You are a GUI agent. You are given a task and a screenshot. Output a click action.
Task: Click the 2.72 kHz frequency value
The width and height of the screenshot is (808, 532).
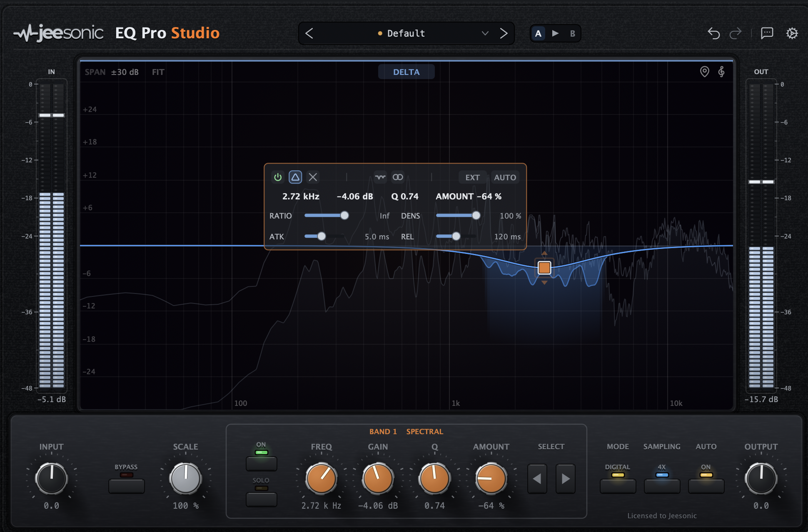301,196
